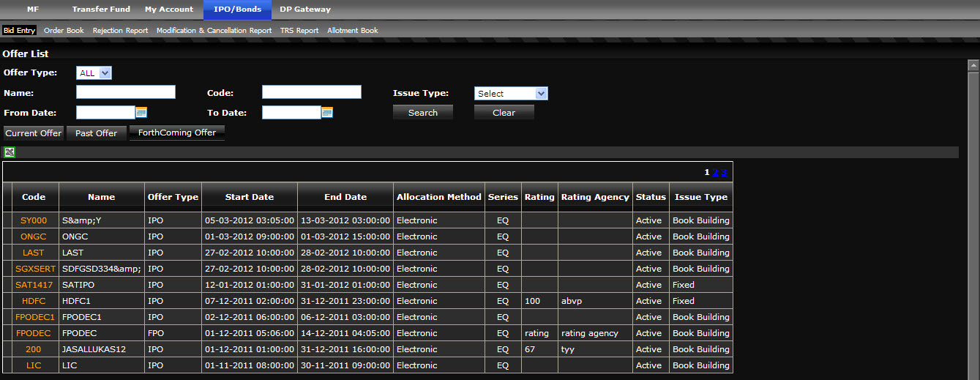Focus the Code text field

tap(312, 92)
